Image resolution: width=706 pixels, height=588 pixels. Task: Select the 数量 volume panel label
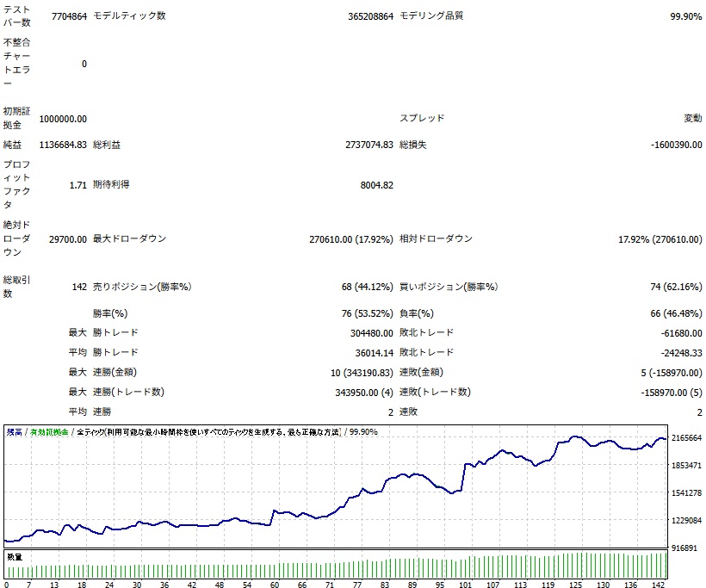pyautogui.click(x=15, y=558)
